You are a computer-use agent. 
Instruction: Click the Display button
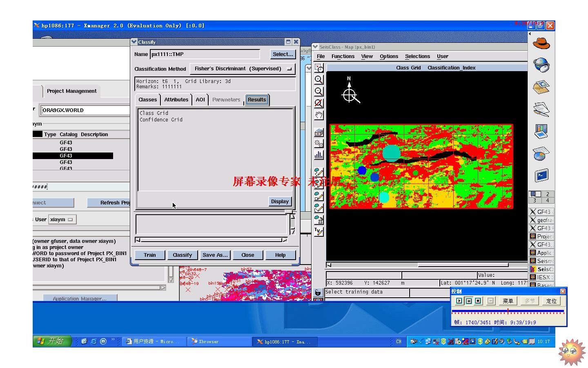pos(280,201)
